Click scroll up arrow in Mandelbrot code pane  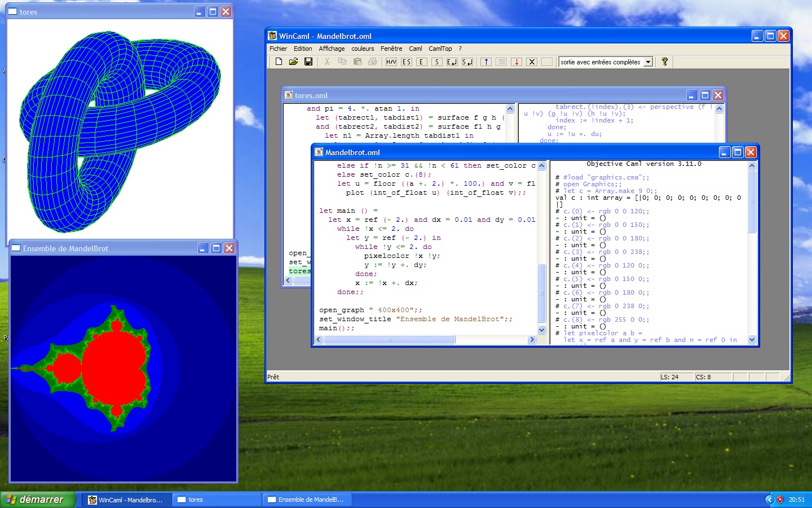pos(542,165)
